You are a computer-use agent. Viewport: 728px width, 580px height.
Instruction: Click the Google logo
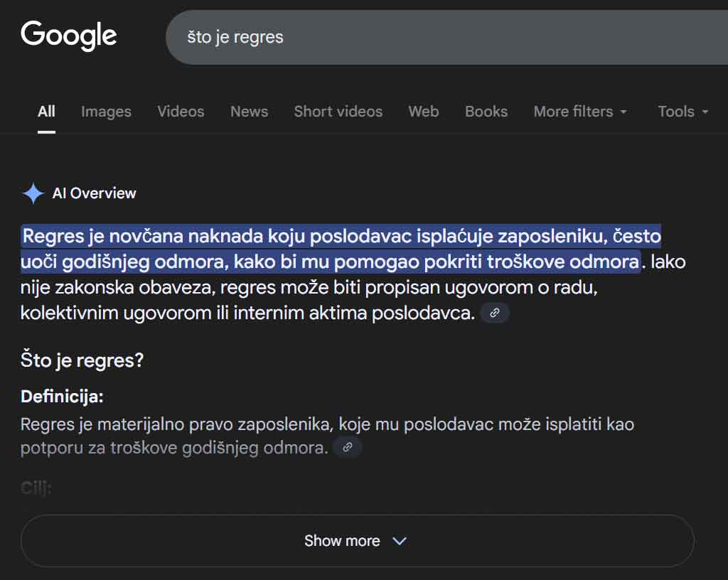pos(69,36)
